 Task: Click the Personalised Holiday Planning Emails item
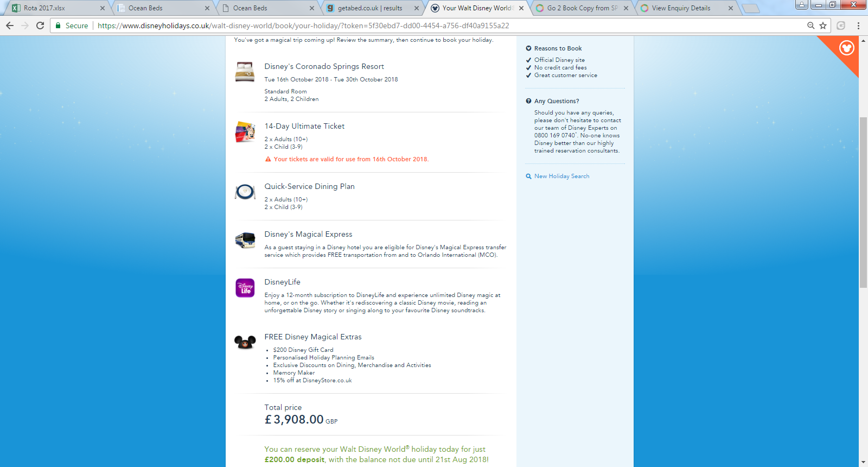pyautogui.click(x=323, y=358)
